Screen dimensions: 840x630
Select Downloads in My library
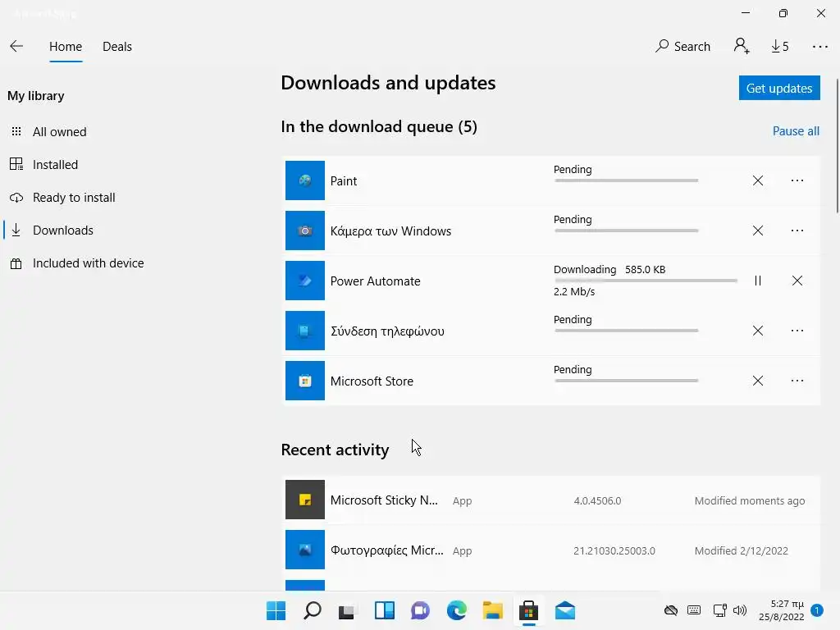pos(62,231)
